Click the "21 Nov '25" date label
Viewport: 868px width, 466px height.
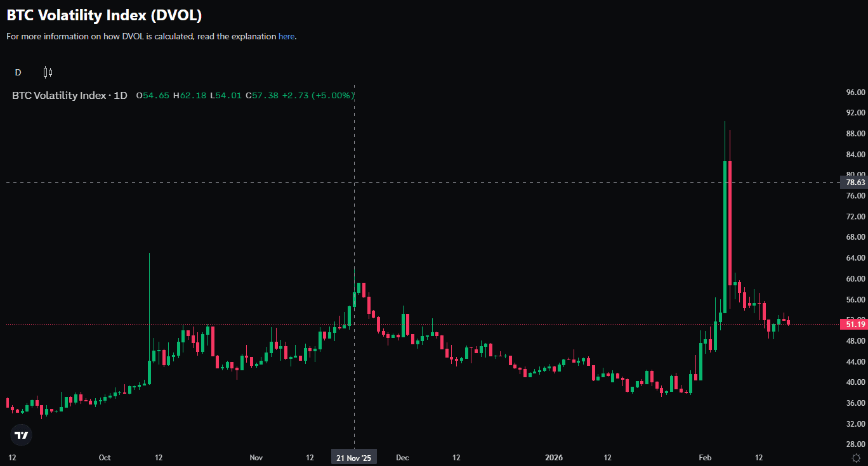pos(354,458)
